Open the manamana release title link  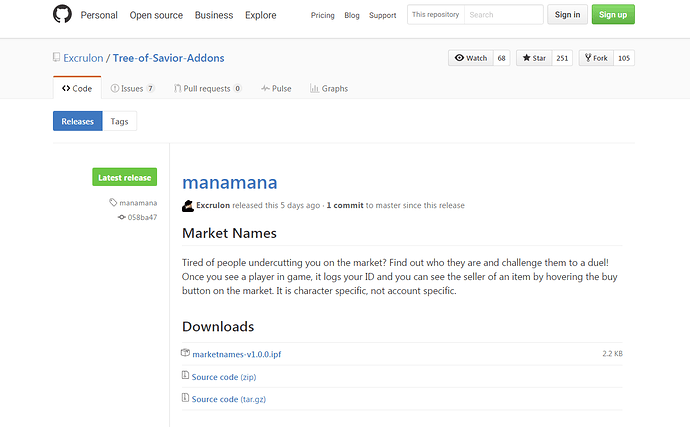(230, 182)
